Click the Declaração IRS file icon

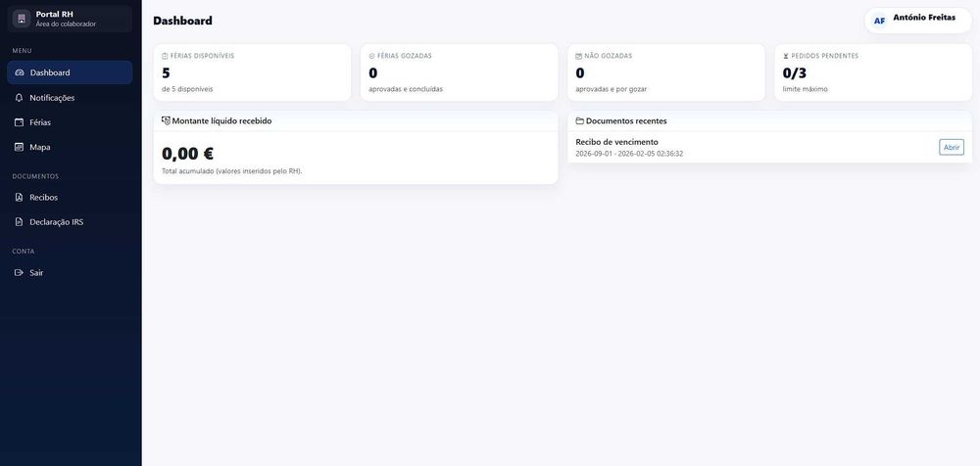pos(19,222)
